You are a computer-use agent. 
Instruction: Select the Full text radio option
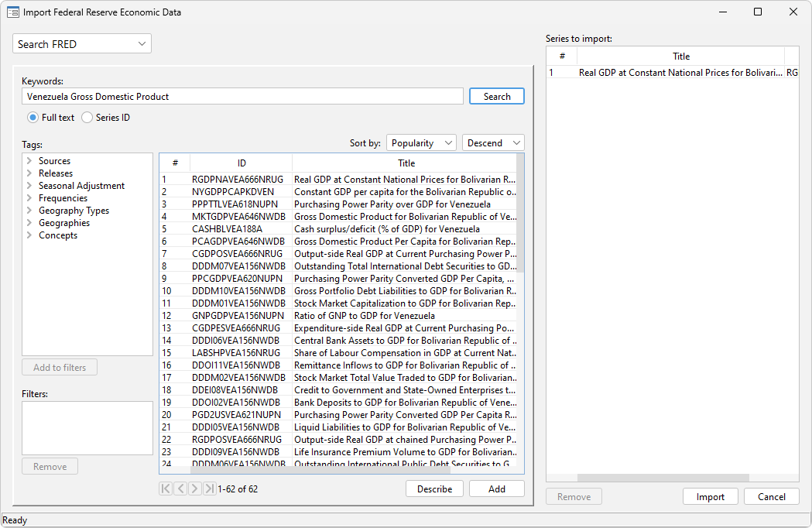(51, 118)
